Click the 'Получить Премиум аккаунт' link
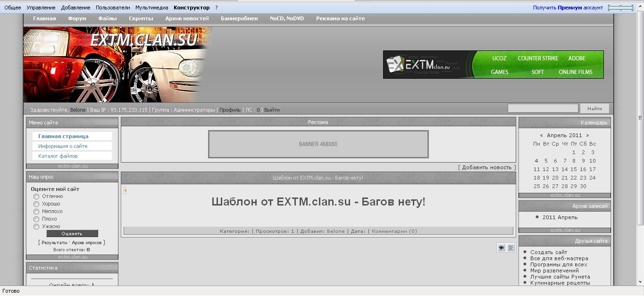The image size is (644, 296). pyautogui.click(x=568, y=8)
